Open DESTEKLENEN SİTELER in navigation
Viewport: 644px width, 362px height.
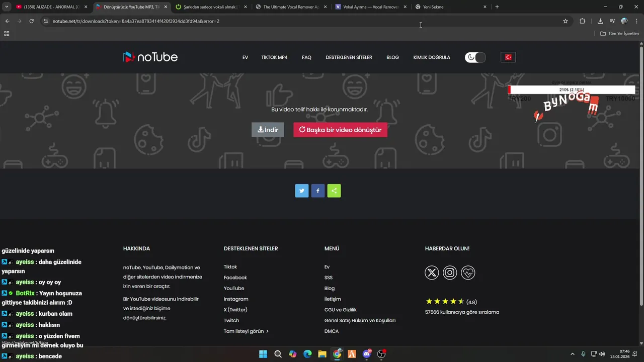(x=349, y=57)
